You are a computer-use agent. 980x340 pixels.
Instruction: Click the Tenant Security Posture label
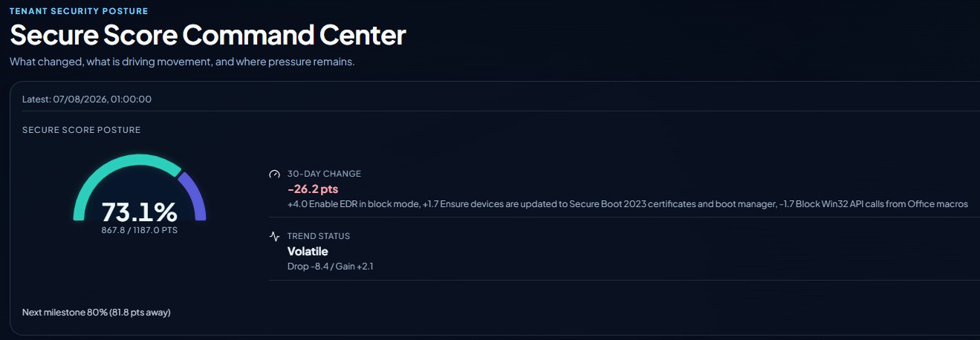tap(79, 11)
